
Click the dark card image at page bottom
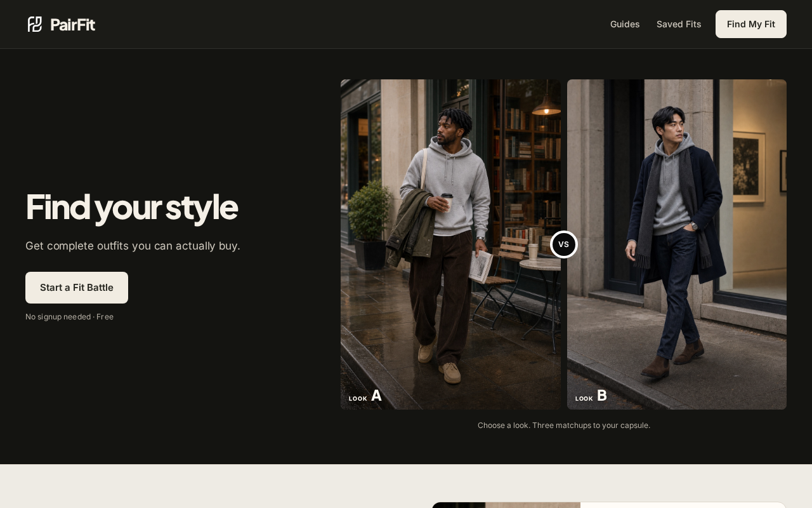506,505
